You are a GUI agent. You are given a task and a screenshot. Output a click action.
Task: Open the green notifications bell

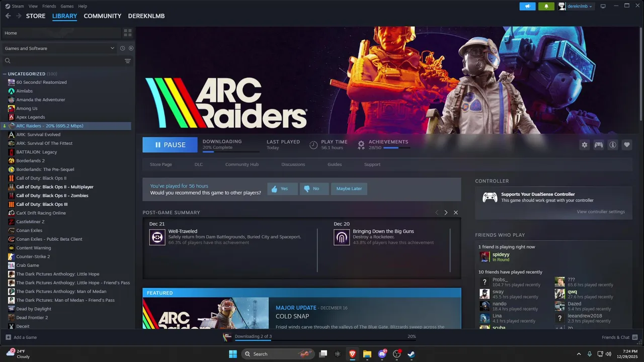pos(546,6)
